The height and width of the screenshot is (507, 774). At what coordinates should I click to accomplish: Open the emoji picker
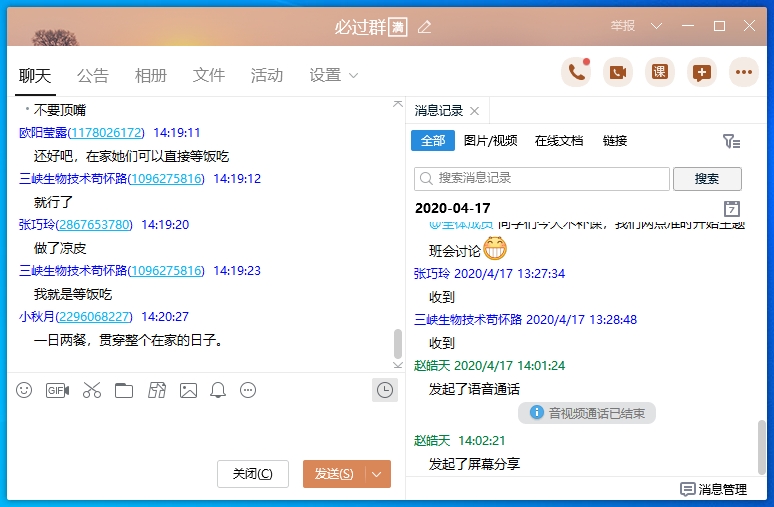coord(24,390)
